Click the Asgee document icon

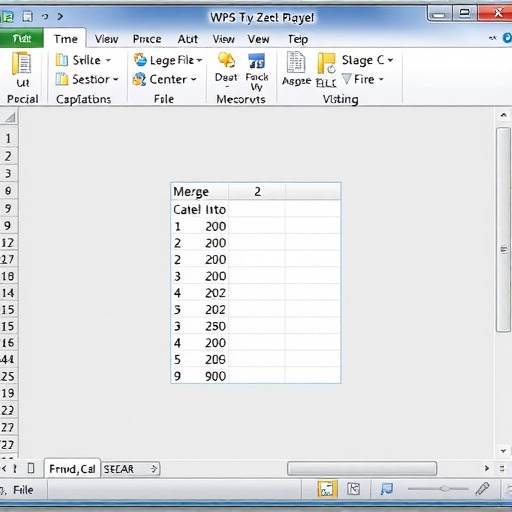[296, 62]
